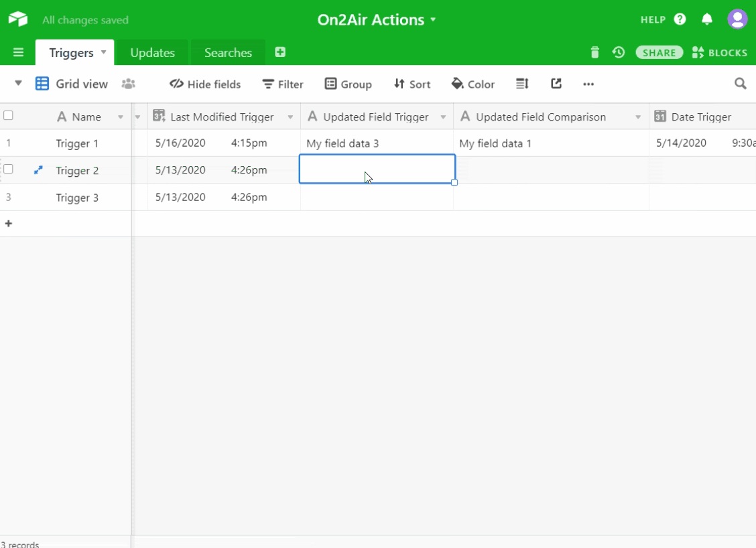Open the Color options
Image resolution: width=756 pixels, height=548 pixels.
pyautogui.click(x=473, y=84)
